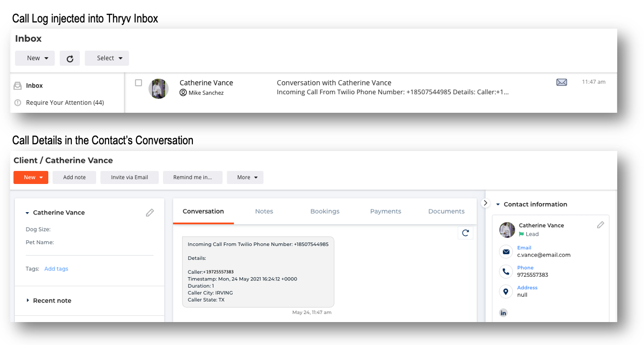Click email c.vance@email.com
Viewport: 644px width, 345px height.
(x=544, y=255)
